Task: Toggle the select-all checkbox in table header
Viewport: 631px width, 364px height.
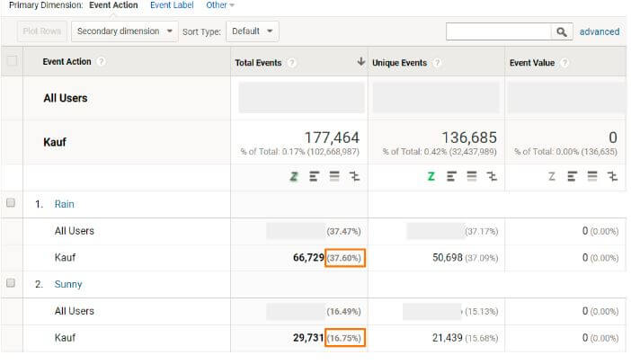Action: click(12, 62)
